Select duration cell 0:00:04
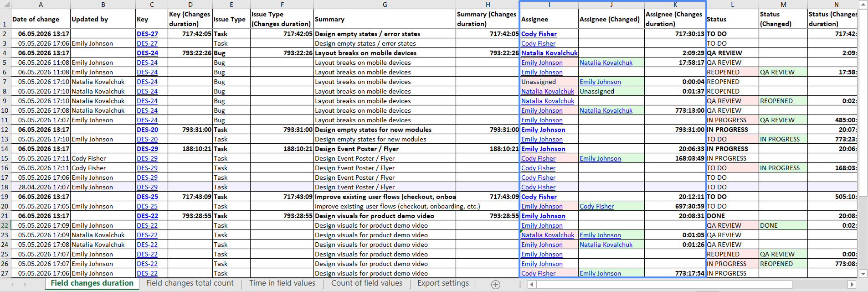Viewport: 868px width, 292px height. point(675,82)
